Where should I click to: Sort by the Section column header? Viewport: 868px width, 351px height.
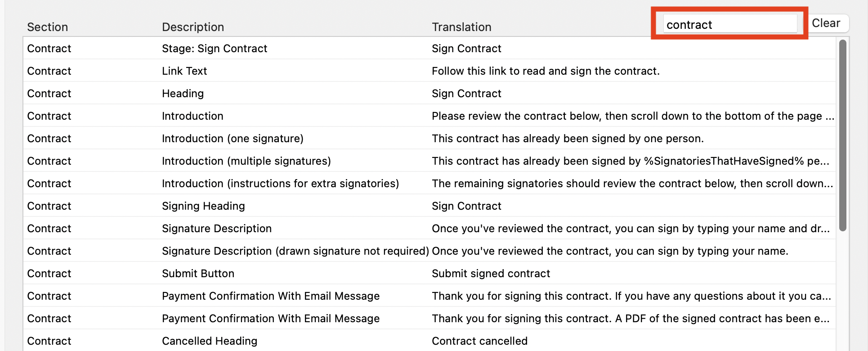pos(48,27)
